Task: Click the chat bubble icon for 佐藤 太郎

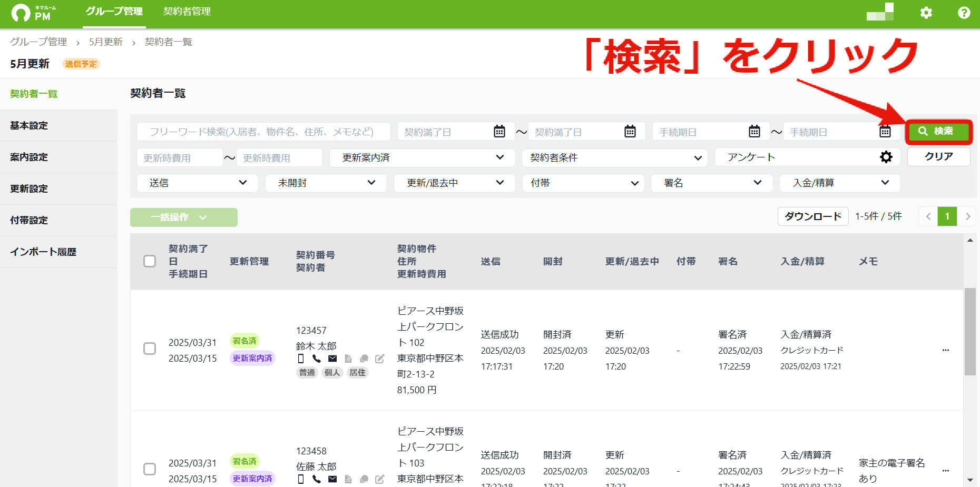Action: point(364,479)
